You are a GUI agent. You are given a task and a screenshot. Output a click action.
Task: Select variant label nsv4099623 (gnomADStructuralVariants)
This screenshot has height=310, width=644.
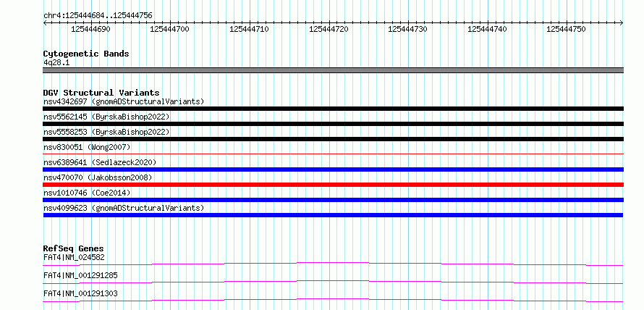(124, 208)
